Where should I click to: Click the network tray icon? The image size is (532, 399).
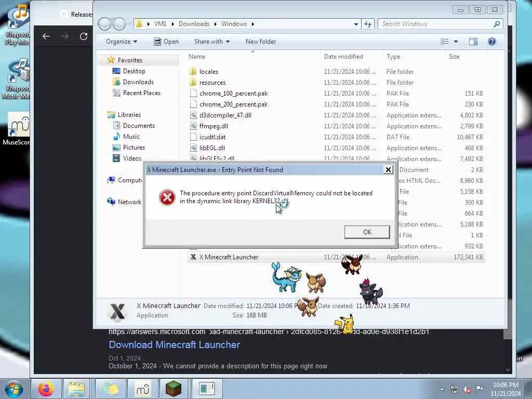(x=454, y=390)
